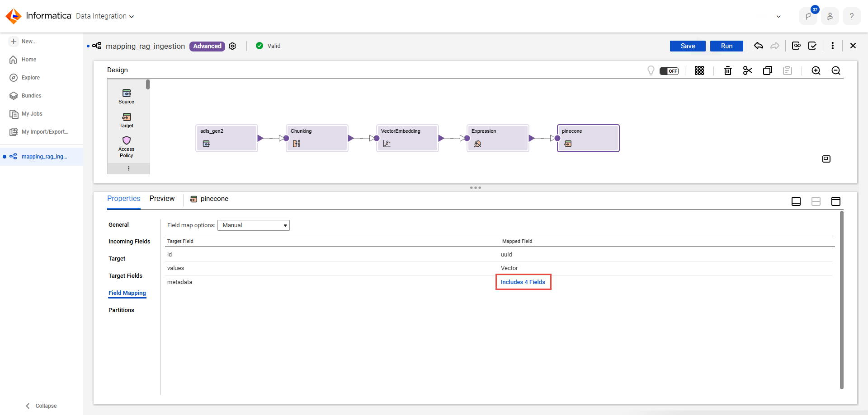Screen dimensions: 868x415
Task: Expand the organization chevron in header
Action: click(x=778, y=16)
